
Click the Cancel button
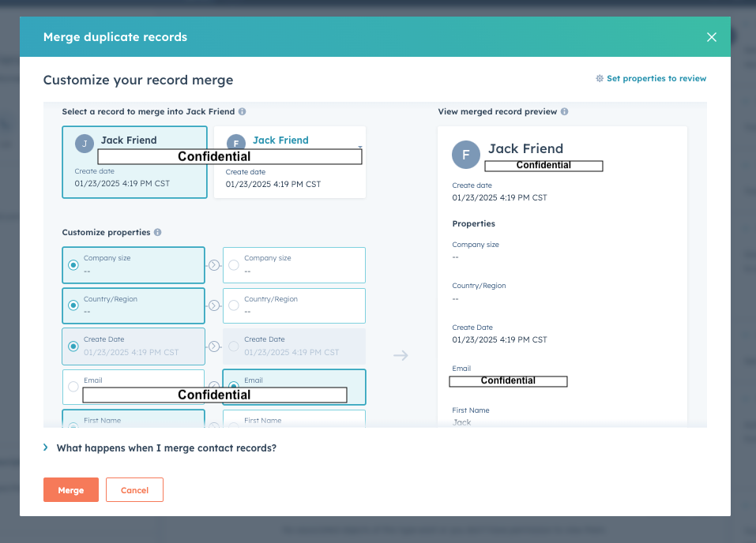pos(134,490)
